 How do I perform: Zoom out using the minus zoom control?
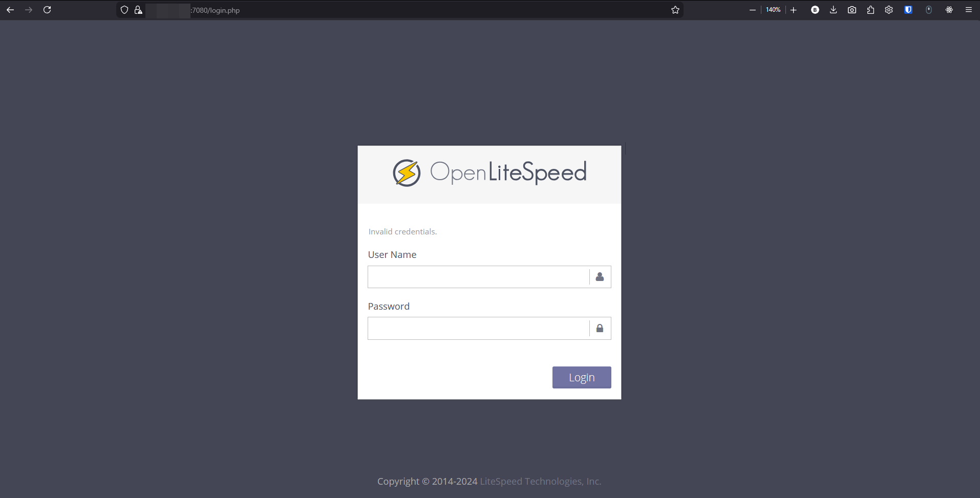tap(753, 10)
